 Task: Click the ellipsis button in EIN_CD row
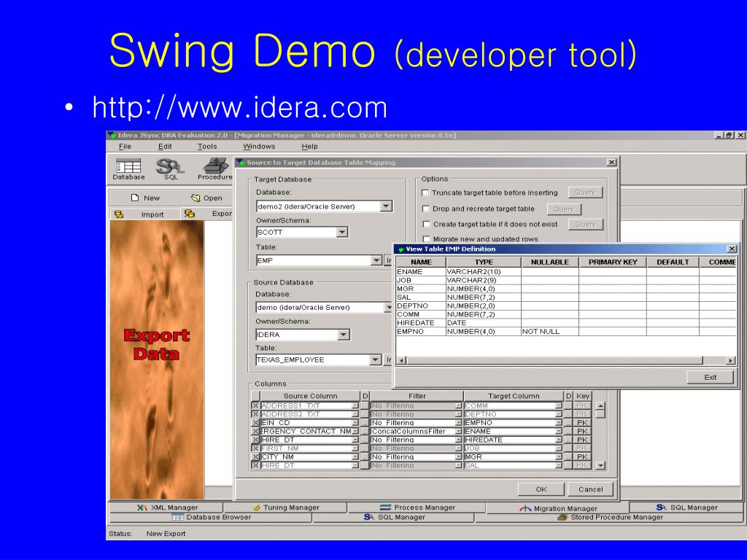point(365,423)
